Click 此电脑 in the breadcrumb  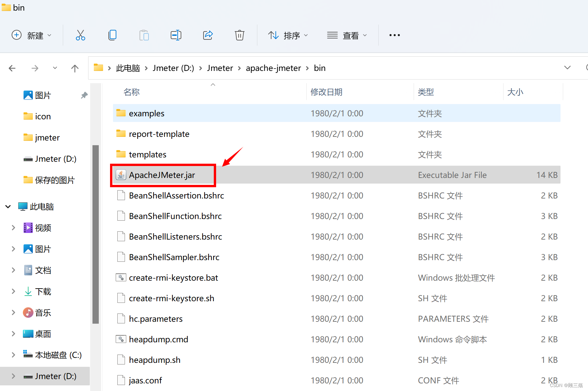click(x=128, y=68)
